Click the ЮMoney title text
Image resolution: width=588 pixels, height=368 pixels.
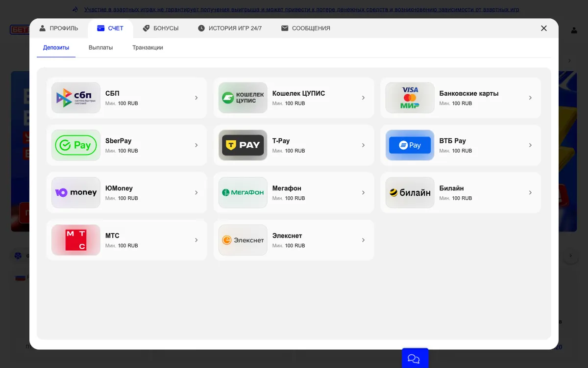[119, 188]
